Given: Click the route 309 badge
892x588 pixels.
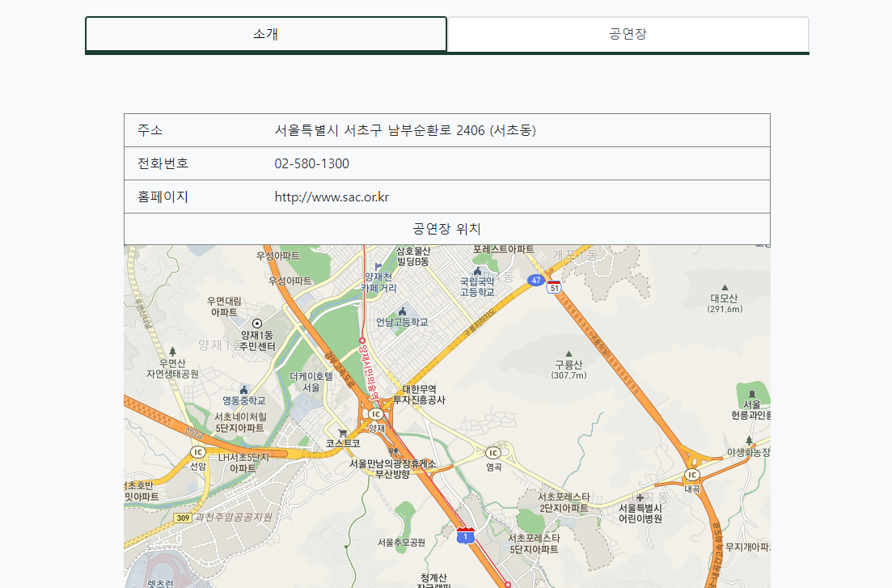Looking at the screenshot, I should 183,518.
